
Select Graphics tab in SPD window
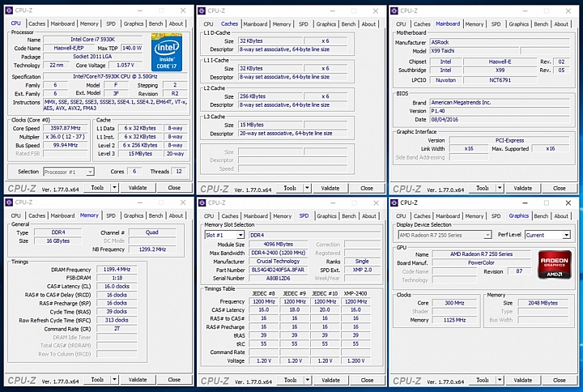[326, 216]
